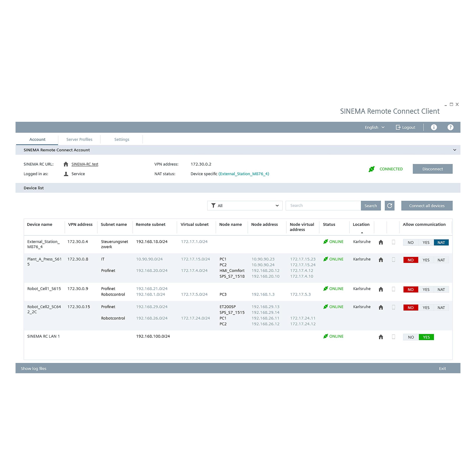476x476 pixels.
Task: Open the SINEMA-RC.test link
Action: coord(85,164)
